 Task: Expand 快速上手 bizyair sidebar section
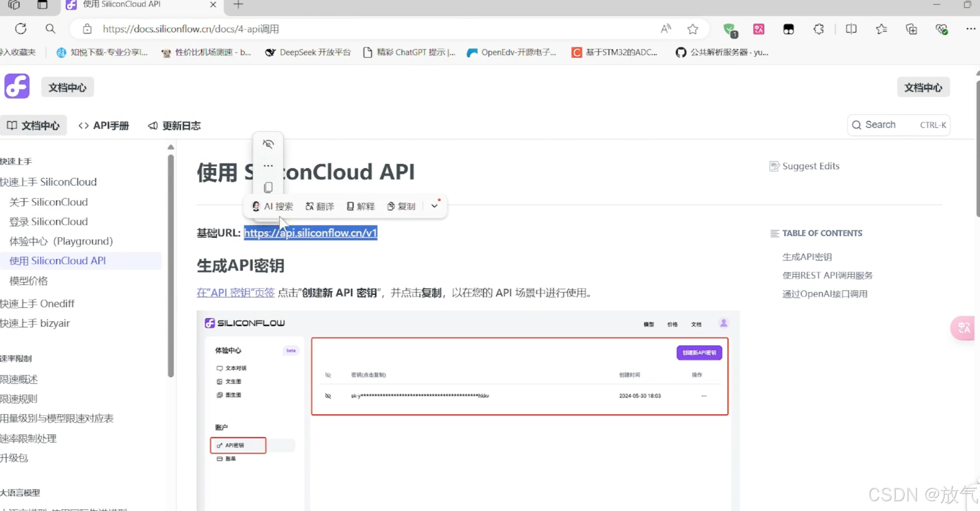tap(35, 323)
